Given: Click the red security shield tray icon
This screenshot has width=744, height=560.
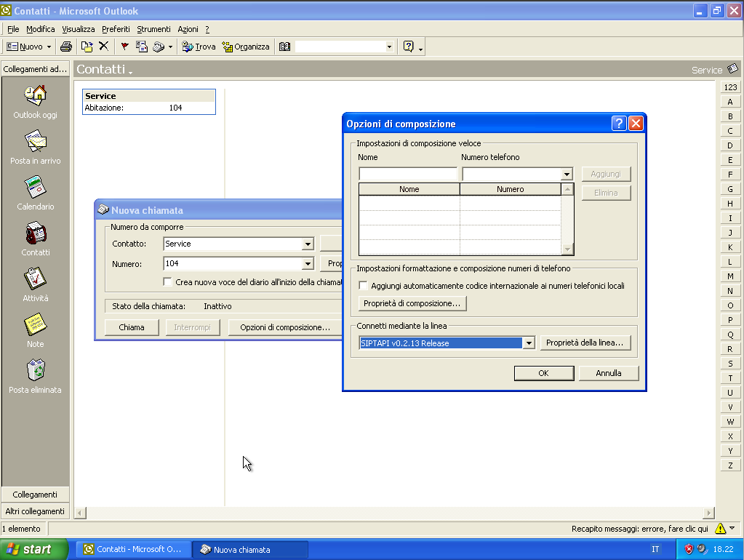Looking at the screenshot, I should click(689, 549).
